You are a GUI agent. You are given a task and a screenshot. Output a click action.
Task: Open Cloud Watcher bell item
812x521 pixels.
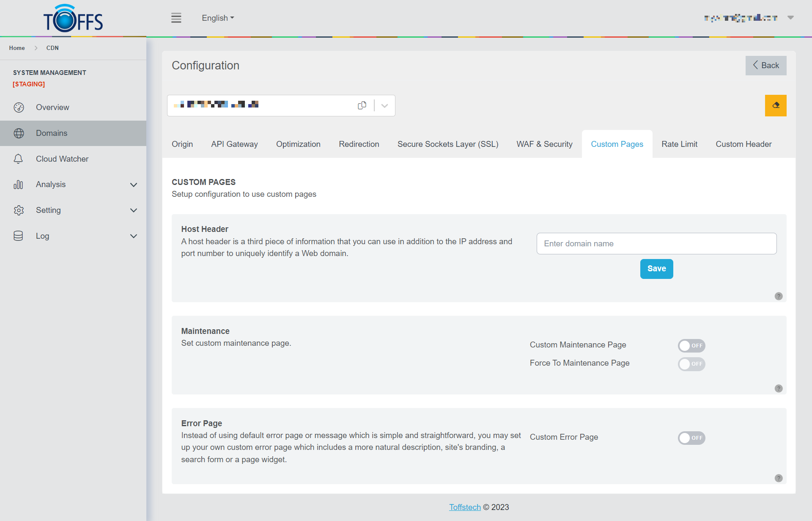click(x=62, y=159)
